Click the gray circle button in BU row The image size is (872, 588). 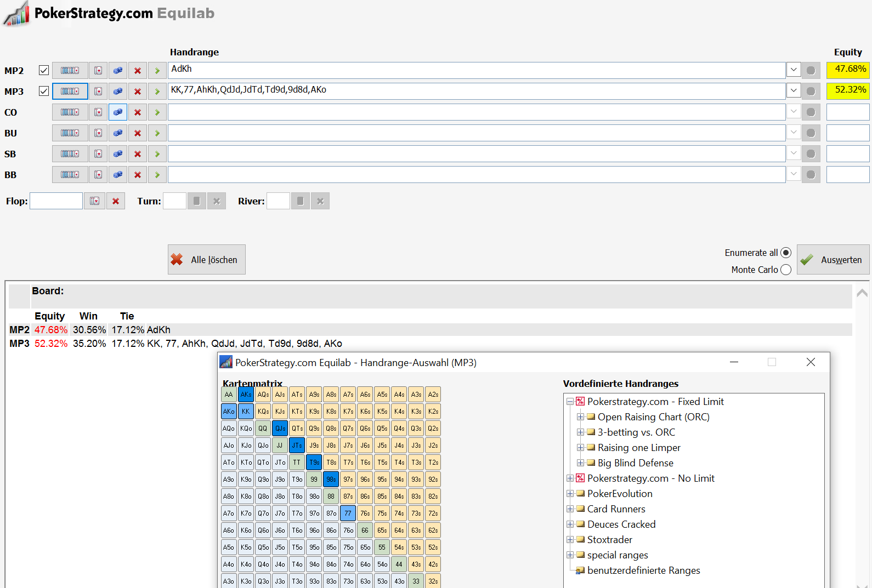[x=811, y=133]
